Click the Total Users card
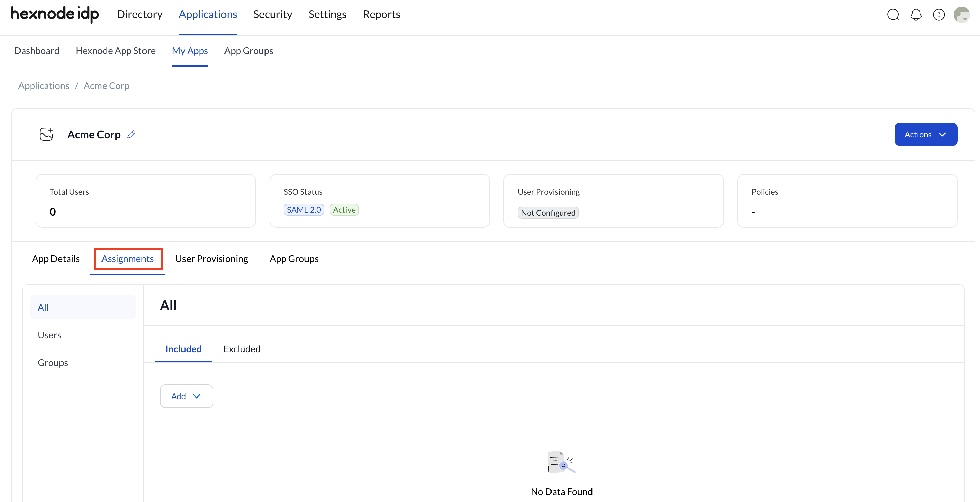The width and height of the screenshot is (980, 502). [146, 201]
